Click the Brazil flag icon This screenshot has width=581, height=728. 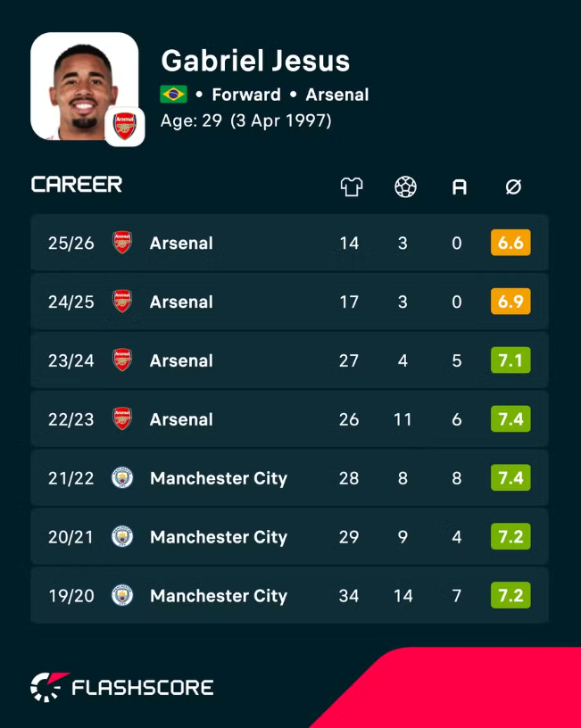click(x=174, y=95)
